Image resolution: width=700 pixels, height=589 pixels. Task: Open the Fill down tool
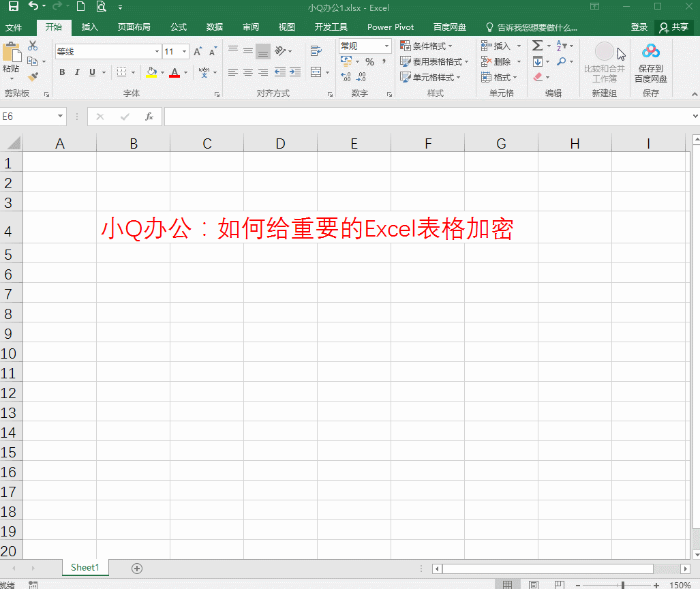point(538,61)
